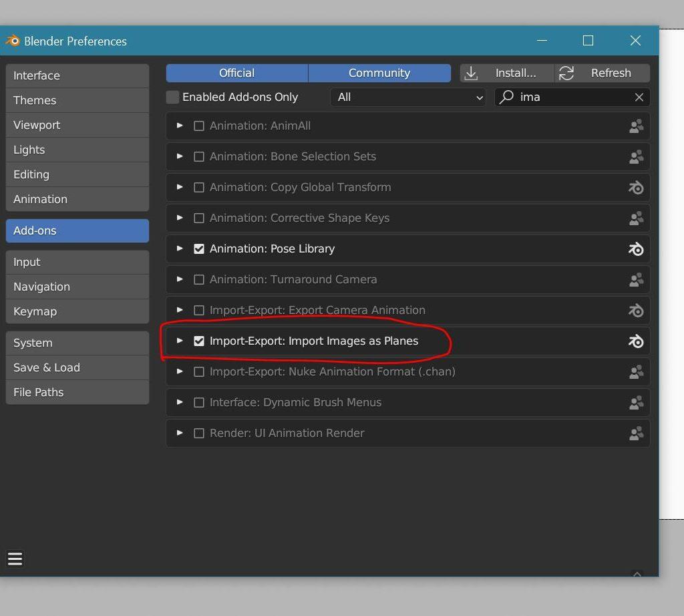Enable Copy Global Transform add-on
684x616 pixels.
[x=199, y=188]
